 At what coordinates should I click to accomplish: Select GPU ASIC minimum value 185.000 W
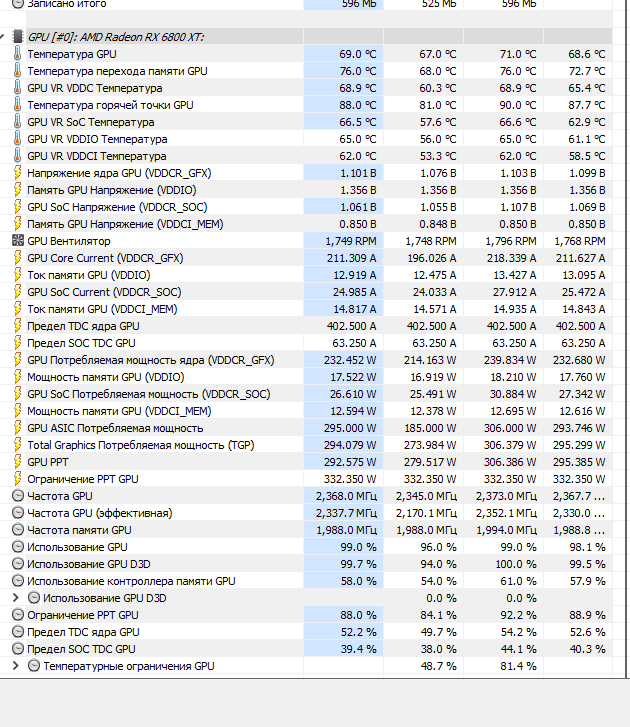coord(430,428)
